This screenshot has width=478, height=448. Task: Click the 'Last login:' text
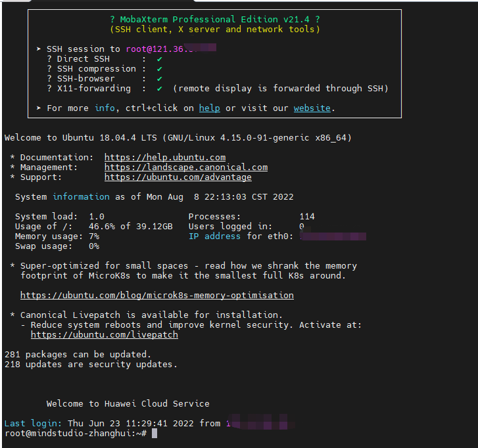tap(33, 423)
